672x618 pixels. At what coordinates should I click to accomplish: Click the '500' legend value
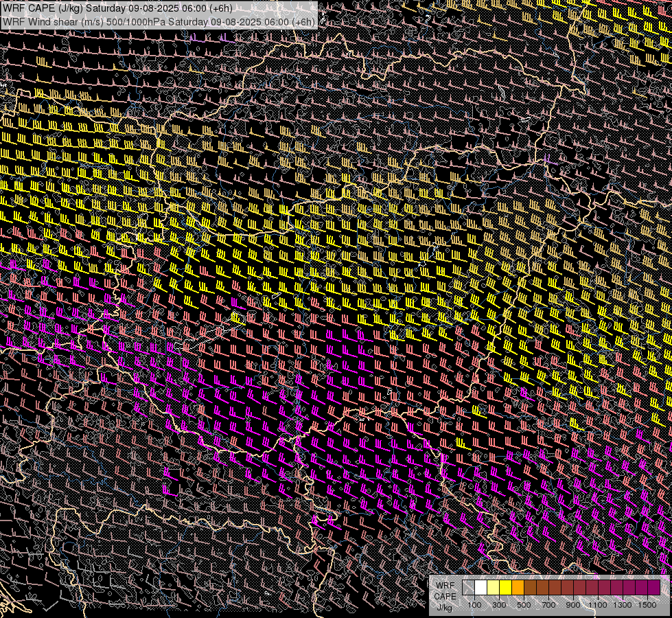[524, 605]
